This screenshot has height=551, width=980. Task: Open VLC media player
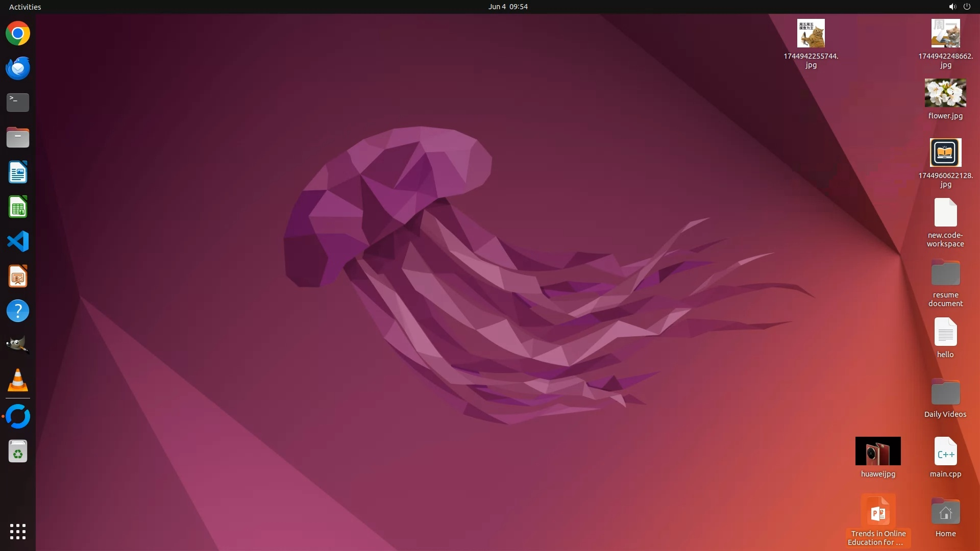pos(18,380)
